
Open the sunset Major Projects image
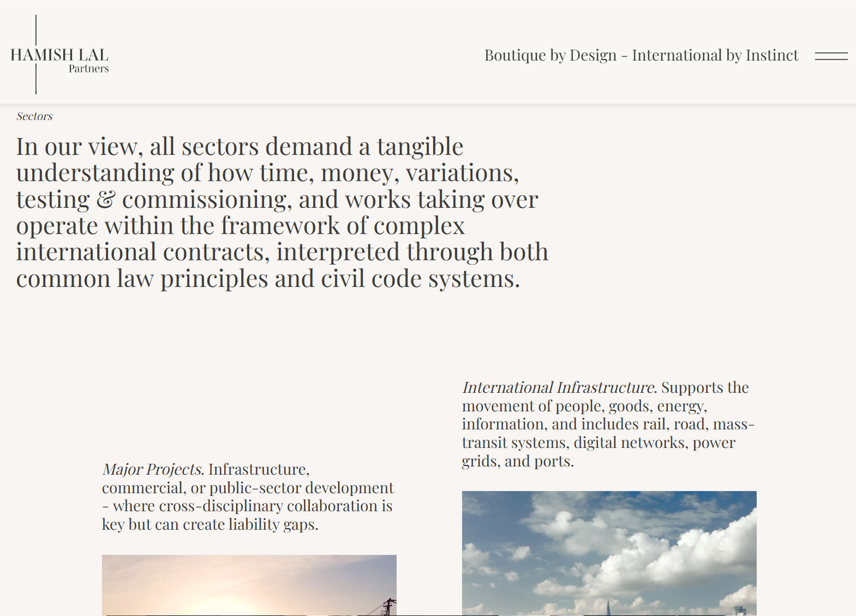pyautogui.click(x=249, y=585)
